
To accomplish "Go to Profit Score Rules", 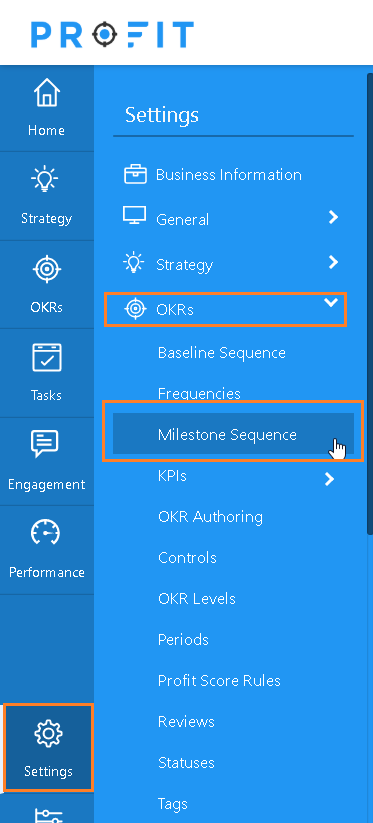I will point(219,681).
